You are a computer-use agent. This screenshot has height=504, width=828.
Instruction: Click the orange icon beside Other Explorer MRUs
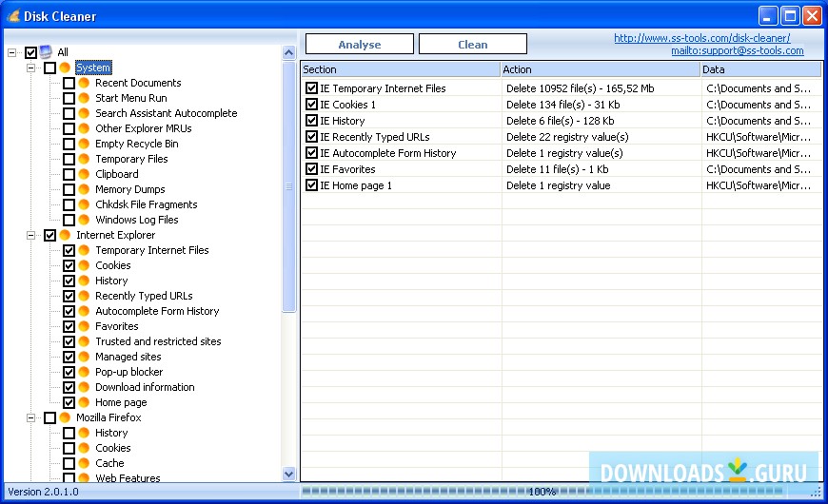[84, 128]
